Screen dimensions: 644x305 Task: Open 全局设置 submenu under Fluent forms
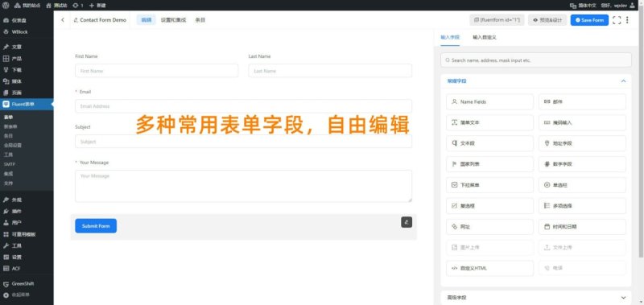13,145
